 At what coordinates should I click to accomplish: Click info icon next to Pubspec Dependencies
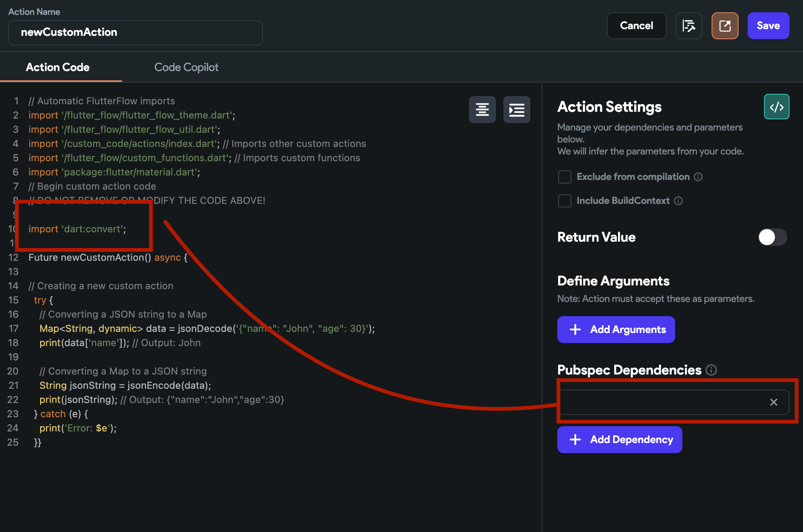click(x=711, y=370)
